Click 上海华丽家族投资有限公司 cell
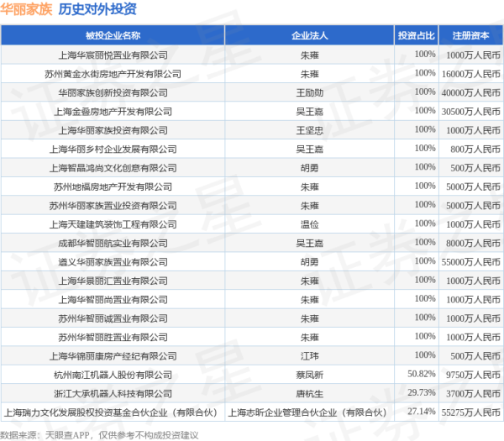 point(113,130)
